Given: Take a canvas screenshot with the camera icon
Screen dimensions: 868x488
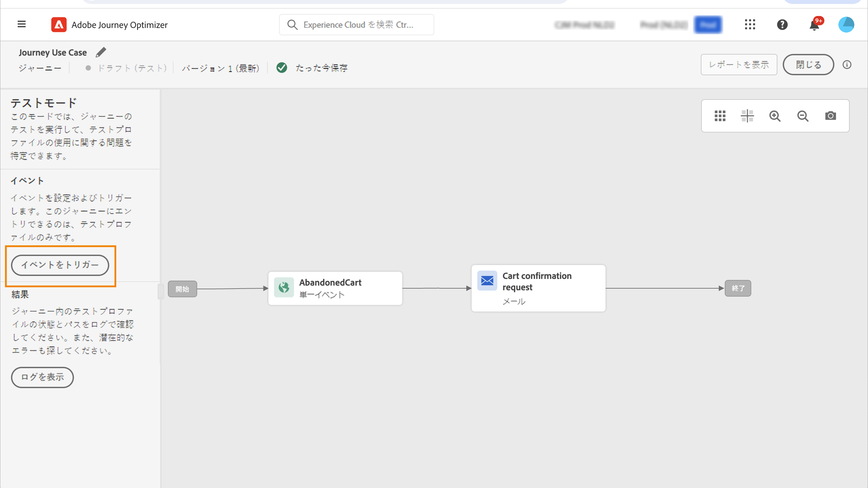Looking at the screenshot, I should [x=830, y=116].
